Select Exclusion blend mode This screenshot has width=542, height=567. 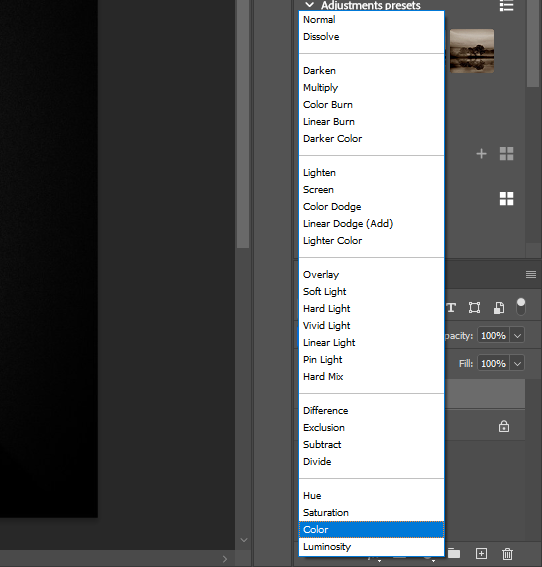click(371, 427)
